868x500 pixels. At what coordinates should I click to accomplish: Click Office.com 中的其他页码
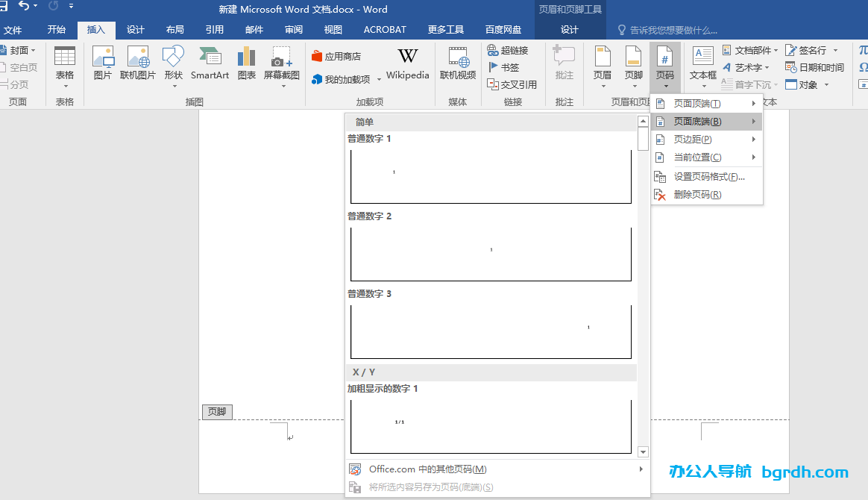tap(425, 469)
